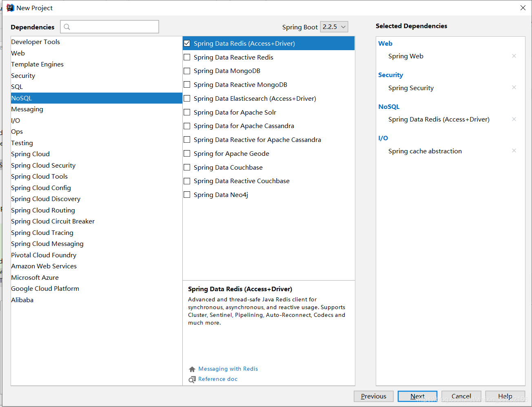Open Spring Cloud Discovery category
532x407 pixels.
(96, 199)
